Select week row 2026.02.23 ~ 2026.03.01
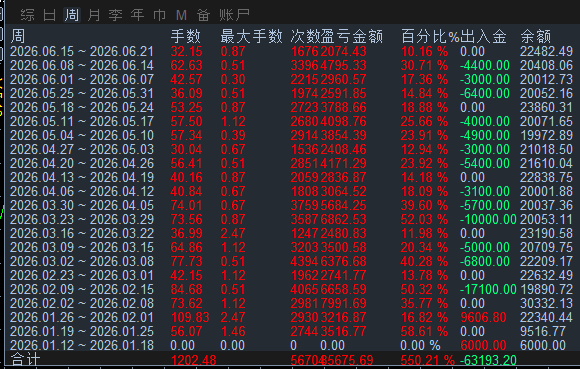Viewport: 580px width, 369px height. 291,275
